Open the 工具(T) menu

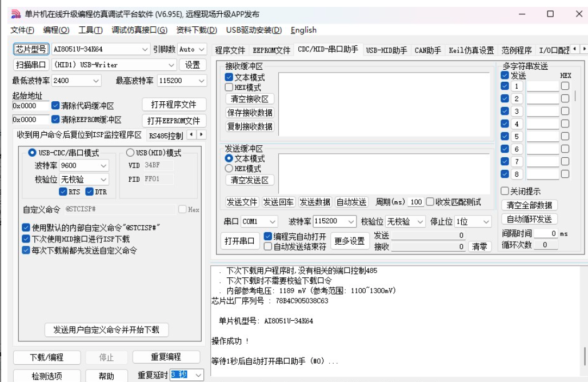(x=90, y=30)
